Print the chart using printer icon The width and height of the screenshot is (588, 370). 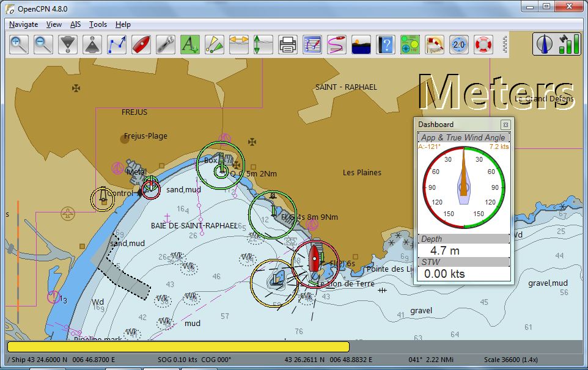point(288,45)
